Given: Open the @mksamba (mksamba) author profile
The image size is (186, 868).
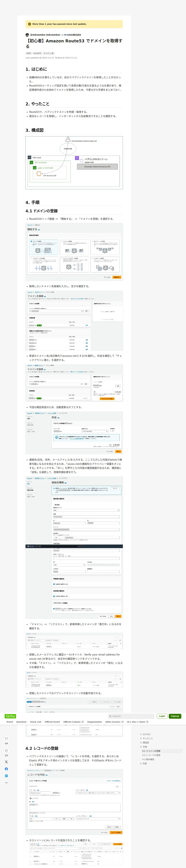Looking at the screenshot, I should pyautogui.click(x=45, y=35).
